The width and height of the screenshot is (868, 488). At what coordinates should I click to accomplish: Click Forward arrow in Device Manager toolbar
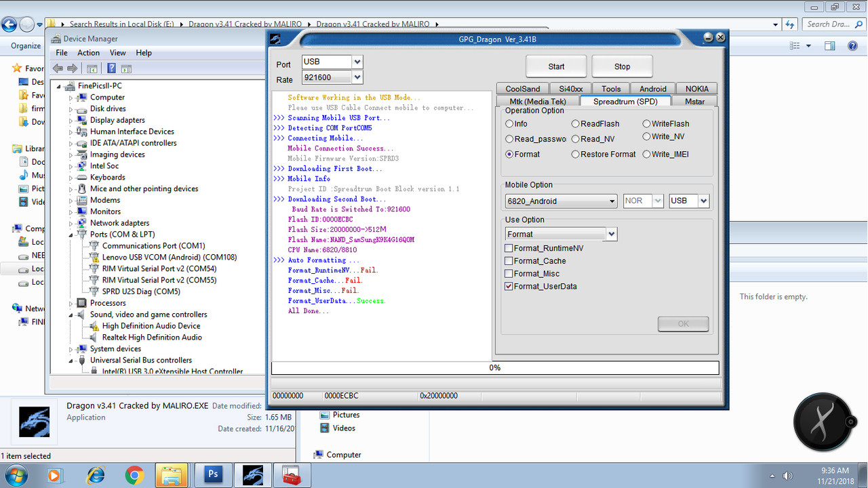click(x=73, y=68)
